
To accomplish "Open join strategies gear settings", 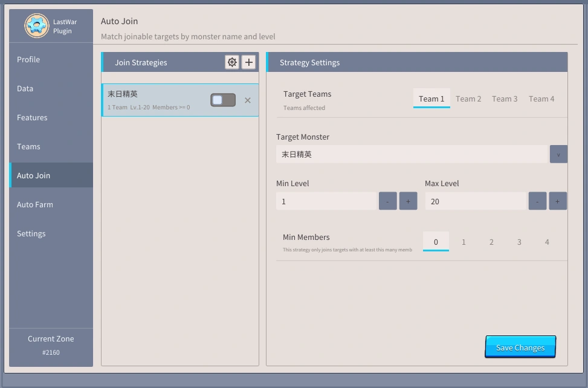I will pos(232,62).
